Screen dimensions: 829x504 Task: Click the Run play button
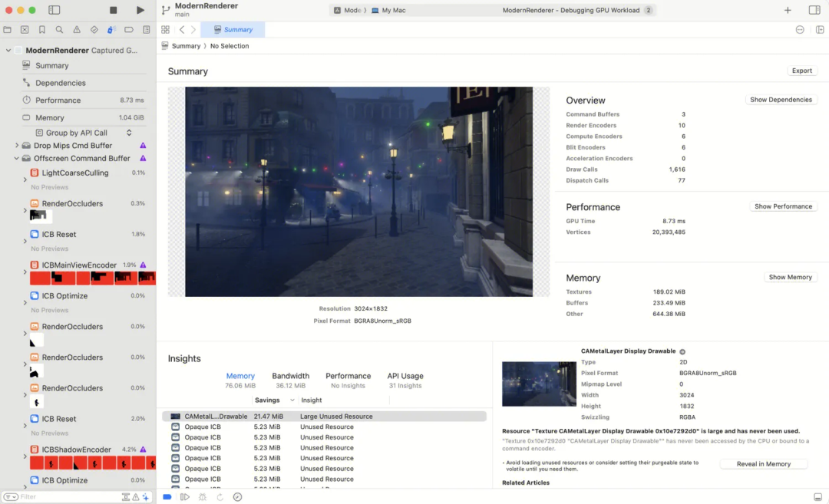[140, 10]
